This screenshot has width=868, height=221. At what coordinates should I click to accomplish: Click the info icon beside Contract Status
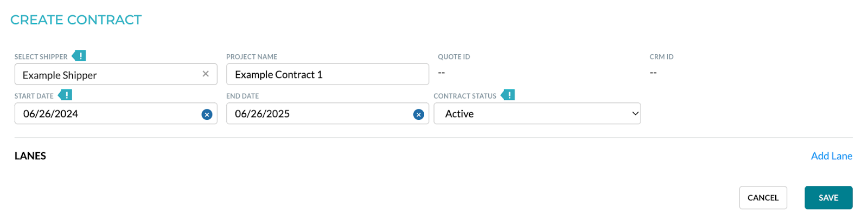click(508, 95)
